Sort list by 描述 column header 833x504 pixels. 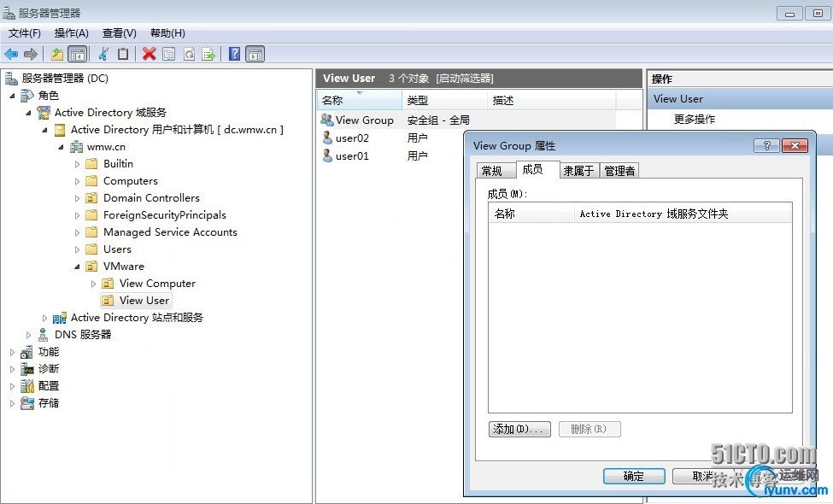tap(551, 101)
